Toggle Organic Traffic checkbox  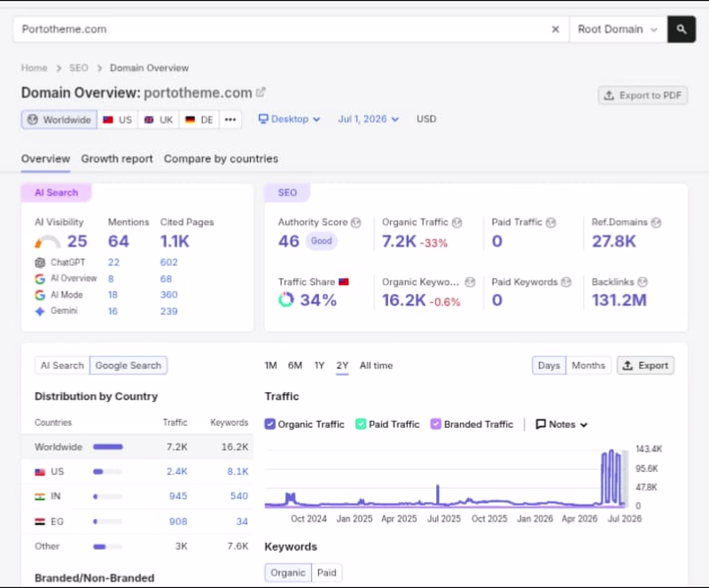click(x=270, y=424)
